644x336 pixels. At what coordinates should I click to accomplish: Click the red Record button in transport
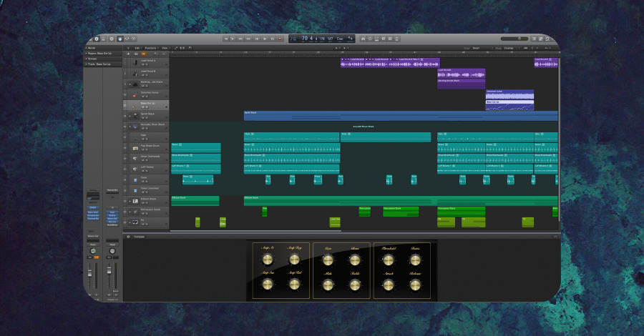[x=280, y=38]
